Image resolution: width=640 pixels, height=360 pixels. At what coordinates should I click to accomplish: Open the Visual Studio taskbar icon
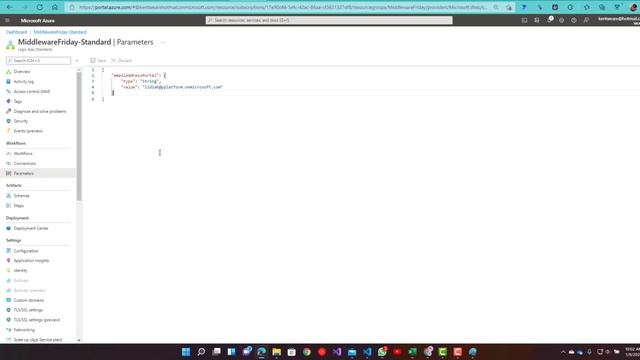[x=337, y=352]
